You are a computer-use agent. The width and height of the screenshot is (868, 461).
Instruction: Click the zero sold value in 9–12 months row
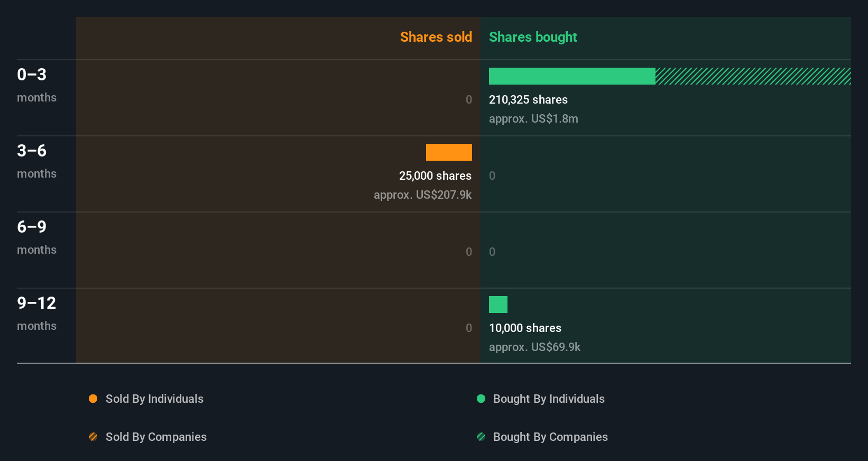469,328
